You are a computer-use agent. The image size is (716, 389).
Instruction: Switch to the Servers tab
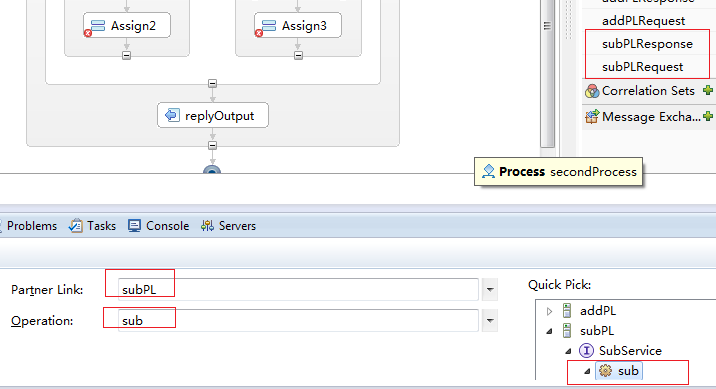(228, 226)
